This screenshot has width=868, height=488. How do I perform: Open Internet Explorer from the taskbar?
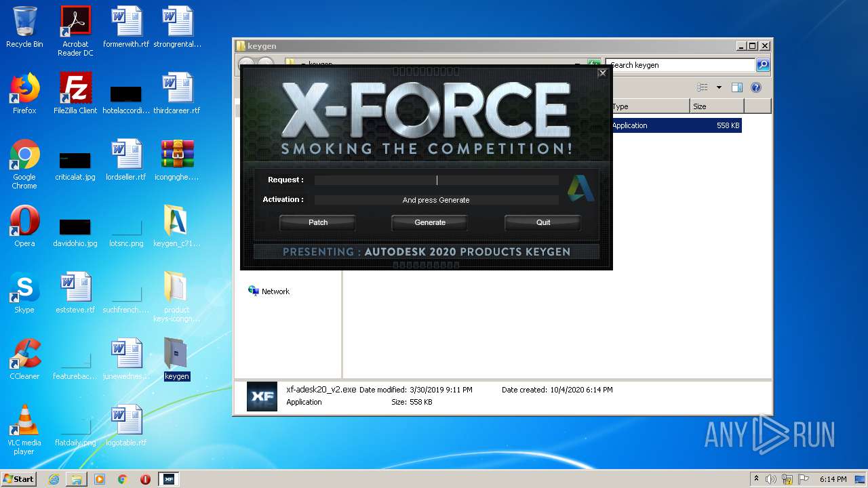coord(54,479)
